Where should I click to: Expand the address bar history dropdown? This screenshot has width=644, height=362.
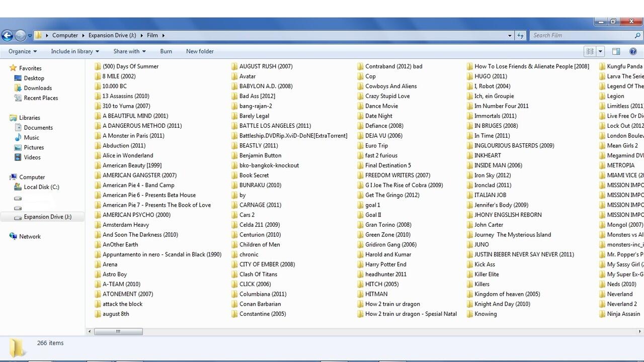(x=510, y=35)
